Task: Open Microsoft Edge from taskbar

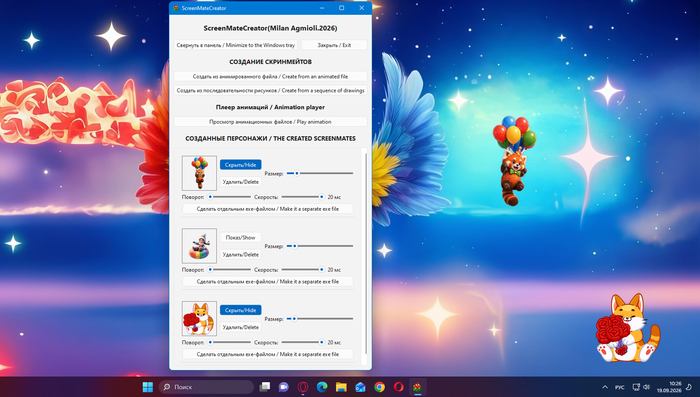Action: (x=322, y=387)
